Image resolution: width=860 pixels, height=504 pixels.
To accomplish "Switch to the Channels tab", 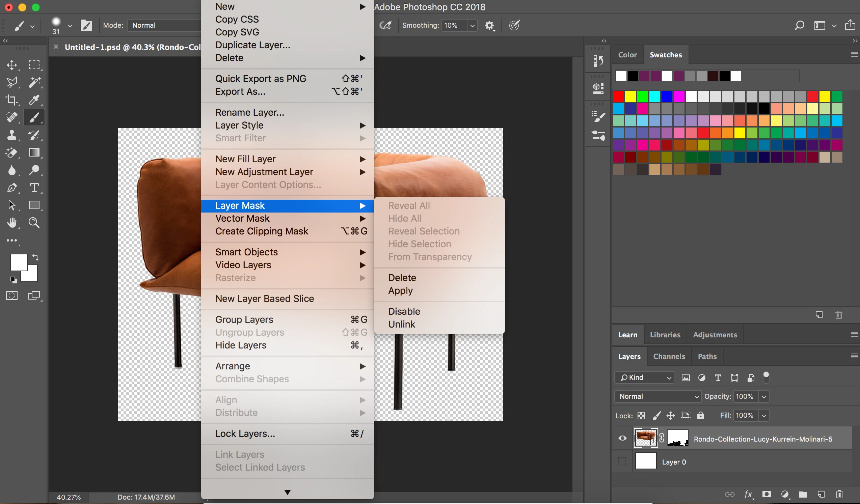I will (x=669, y=356).
